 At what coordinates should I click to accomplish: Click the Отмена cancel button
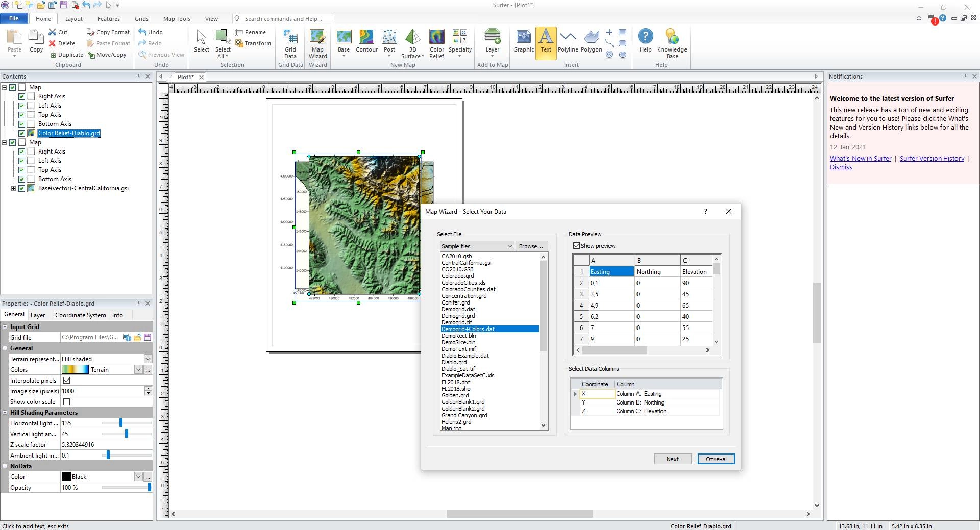(716, 459)
